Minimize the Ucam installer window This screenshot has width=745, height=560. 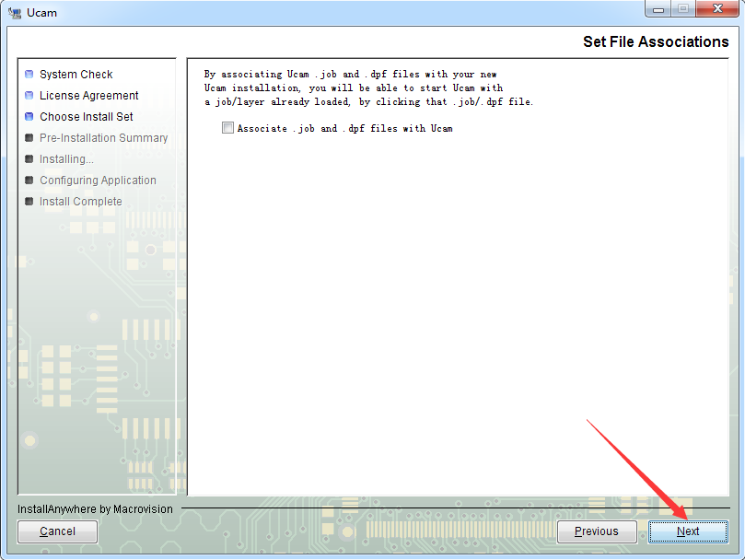coord(658,9)
